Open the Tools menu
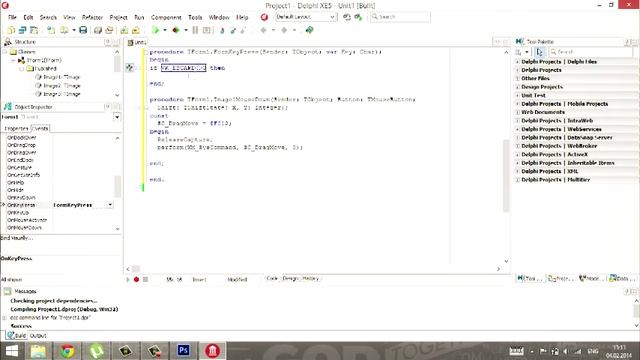Image resolution: width=640 pixels, height=360 pixels. (195, 17)
